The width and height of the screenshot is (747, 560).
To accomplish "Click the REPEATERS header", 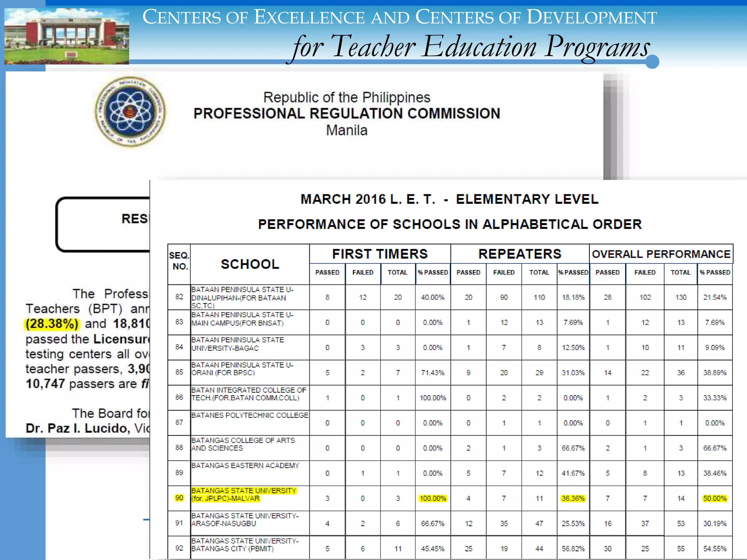I will (x=520, y=254).
